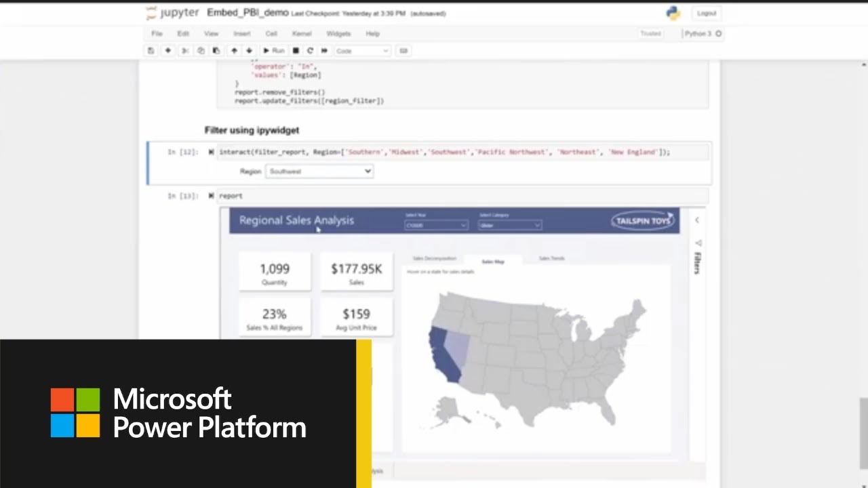This screenshot has height=488, width=868.
Task: Cut selected cells with the scissors icon
Action: [184, 51]
